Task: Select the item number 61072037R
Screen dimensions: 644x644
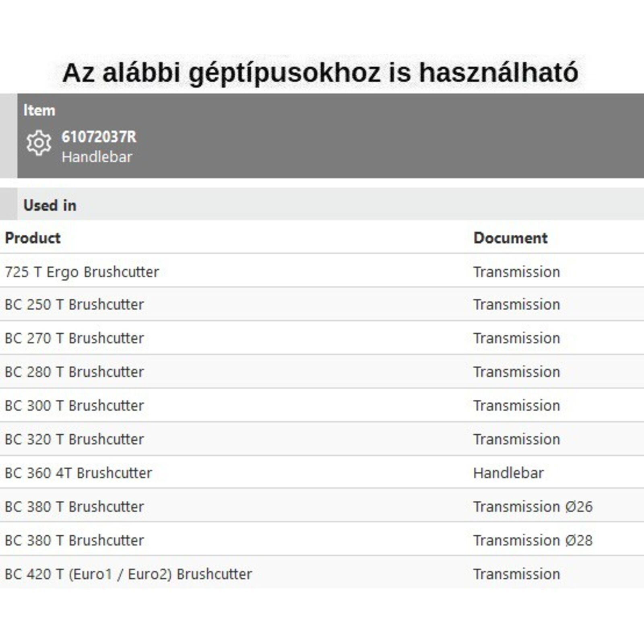Action: click(x=99, y=137)
